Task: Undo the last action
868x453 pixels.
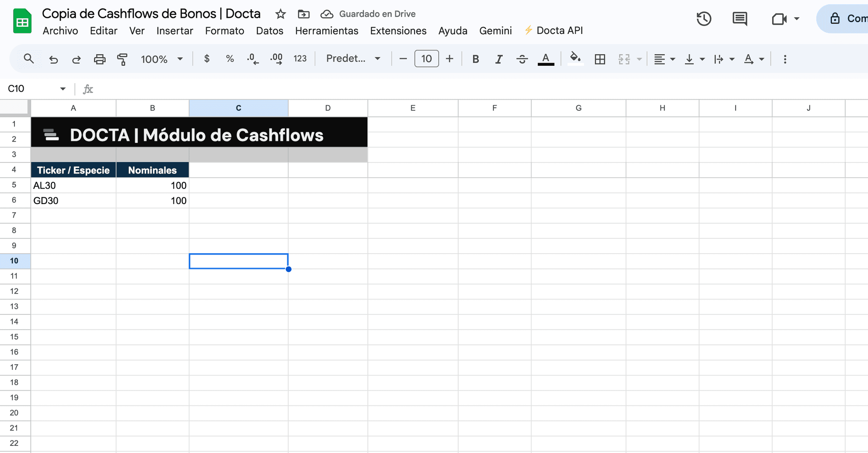Action: tap(53, 59)
